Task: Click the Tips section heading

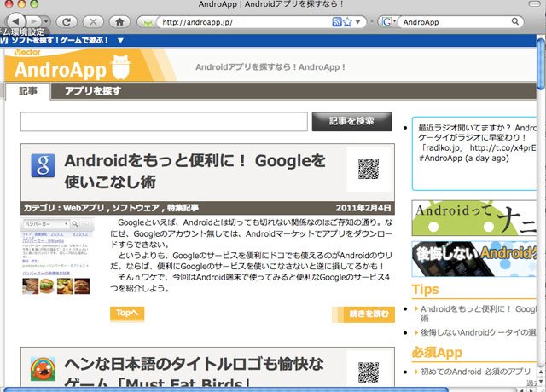Action: coord(425,290)
